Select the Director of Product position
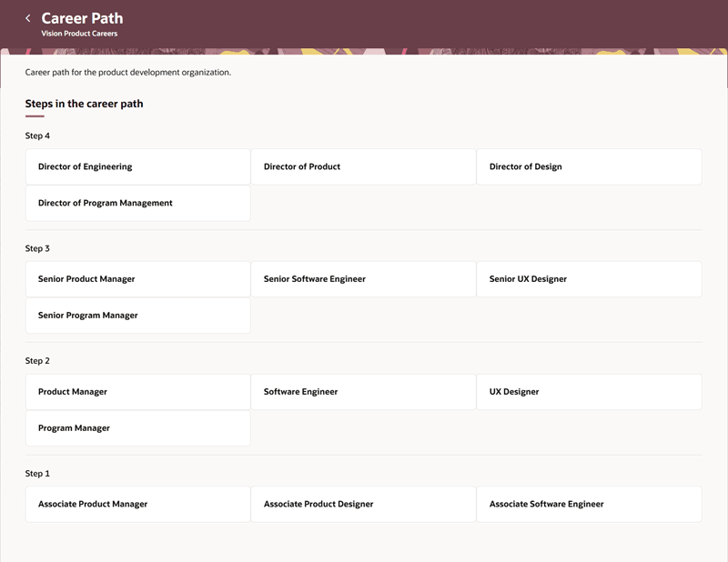The image size is (728, 562). tap(363, 166)
